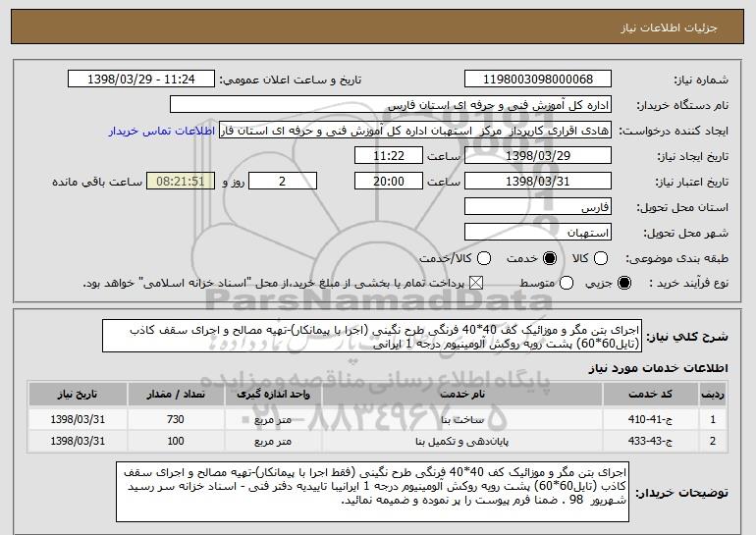Click service code ج-43-433 cell
The height and width of the screenshot is (535, 756).
click(650, 441)
